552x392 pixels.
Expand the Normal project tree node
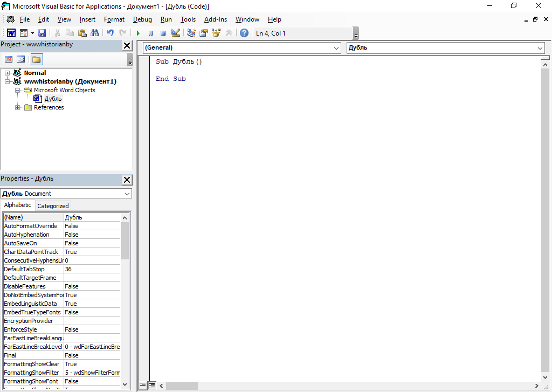click(x=8, y=73)
